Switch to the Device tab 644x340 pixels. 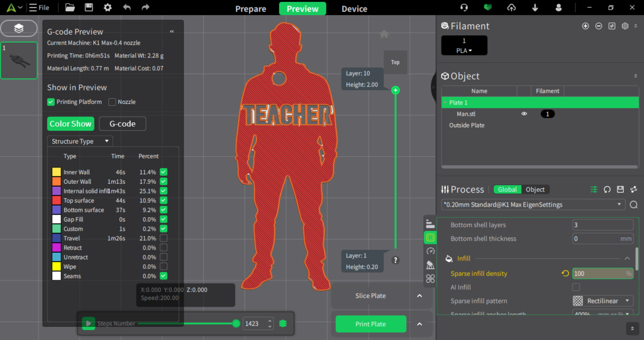coord(354,9)
